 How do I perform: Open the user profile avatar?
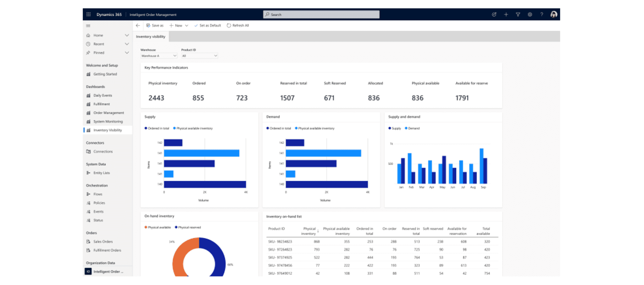pyautogui.click(x=554, y=14)
